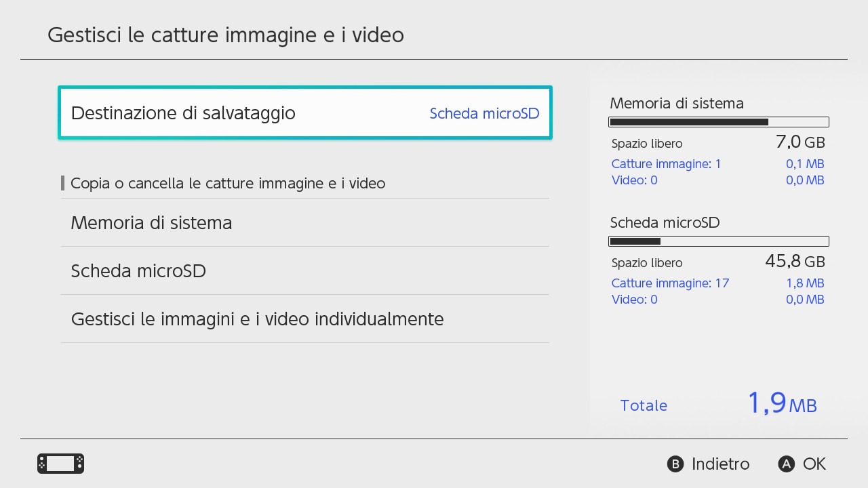Select Scheda microSD in the copy/delete list
Image resolution: width=868 pixels, height=488 pixels.
(x=138, y=271)
